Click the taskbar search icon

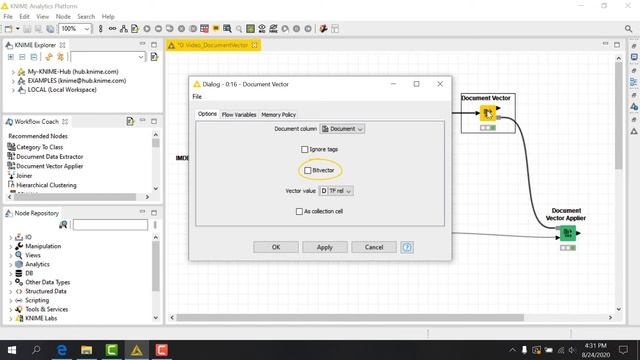click(x=36, y=350)
